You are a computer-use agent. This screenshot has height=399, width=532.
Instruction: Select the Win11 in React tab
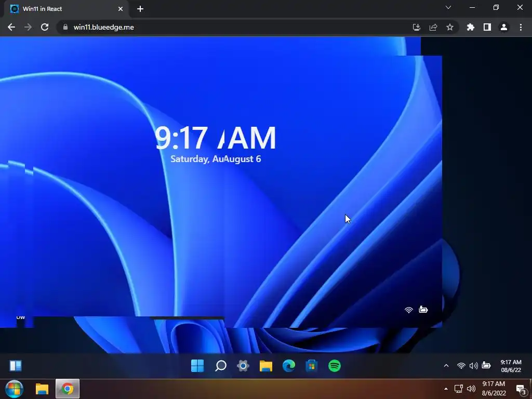coord(66,9)
